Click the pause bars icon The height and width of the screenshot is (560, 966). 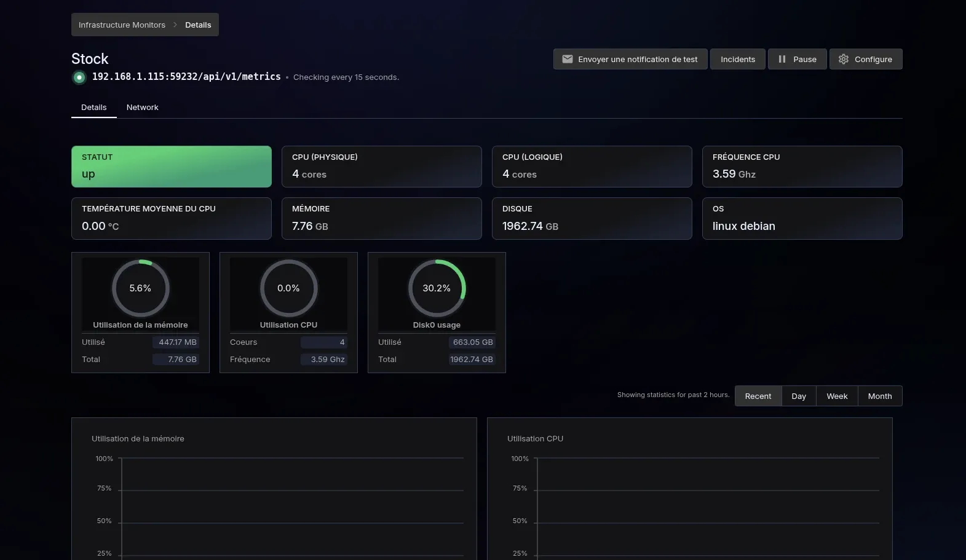click(782, 59)
